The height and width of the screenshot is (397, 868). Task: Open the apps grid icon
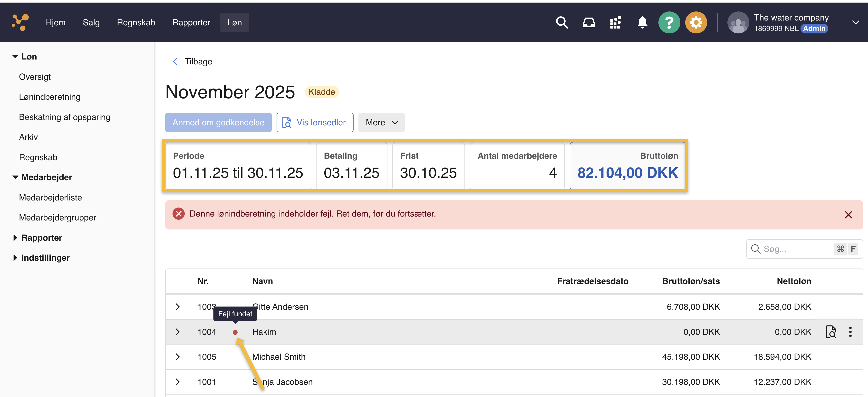coord(615,23)
